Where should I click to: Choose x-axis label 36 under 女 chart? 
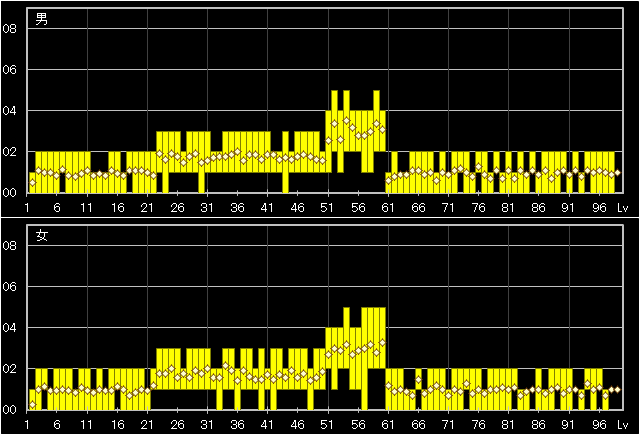pos(237,425)
